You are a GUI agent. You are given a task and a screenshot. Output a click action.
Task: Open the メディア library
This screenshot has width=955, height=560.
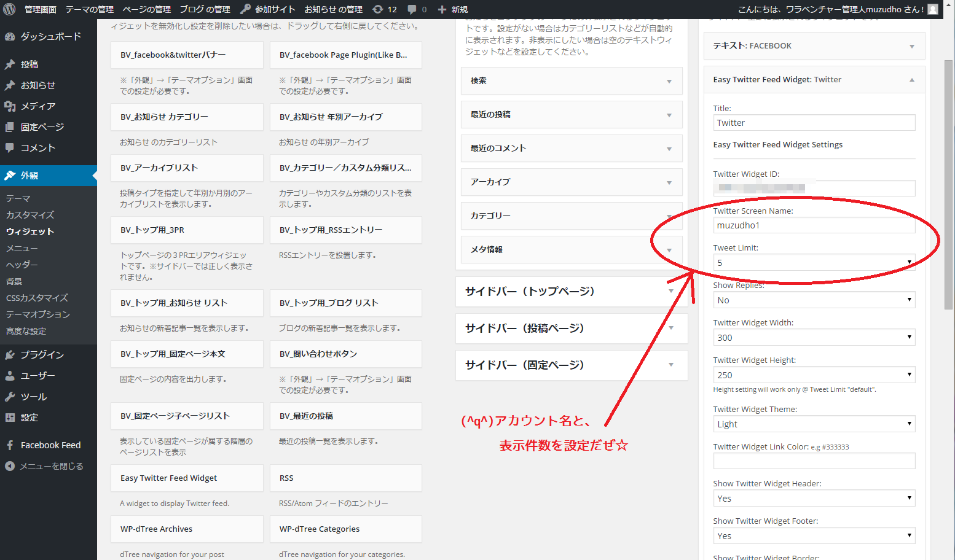(x=49, y=106)
